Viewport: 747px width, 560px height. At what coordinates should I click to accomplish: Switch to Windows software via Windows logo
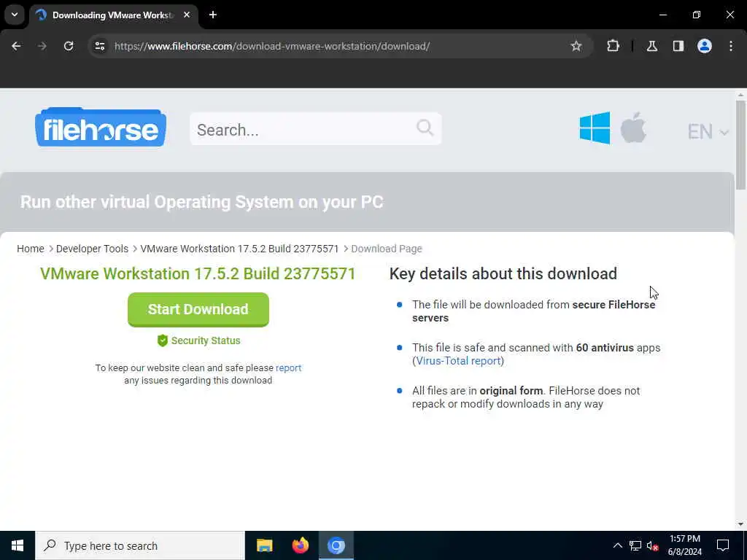tap(595, 128)
